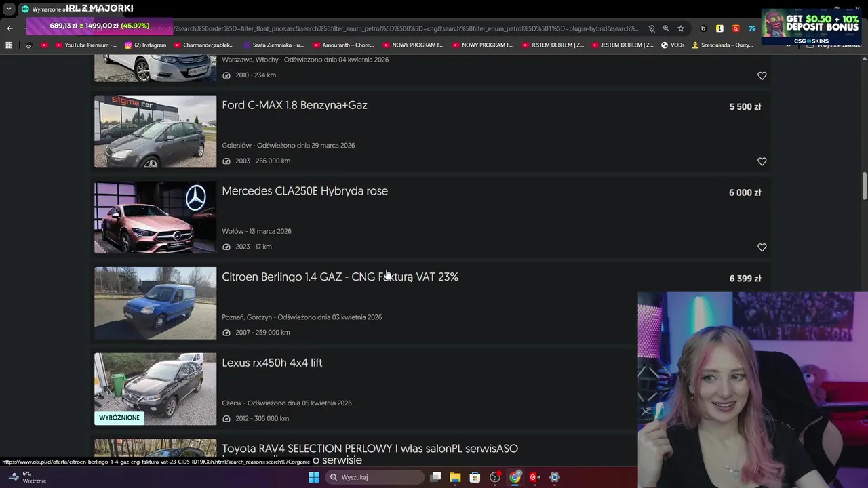868x488 pixels.
Task: Open the Settings gear on the taskbar
Action: tap(555, 477)
